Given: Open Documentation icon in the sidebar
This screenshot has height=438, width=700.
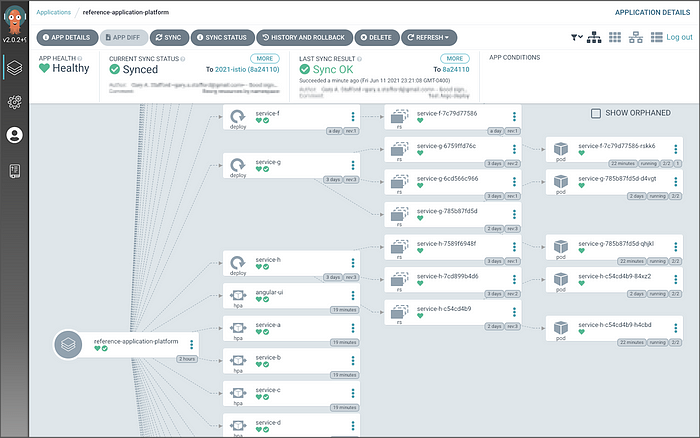Looking at the screenshot, I should pyautogui.click(x=14, y=171).
